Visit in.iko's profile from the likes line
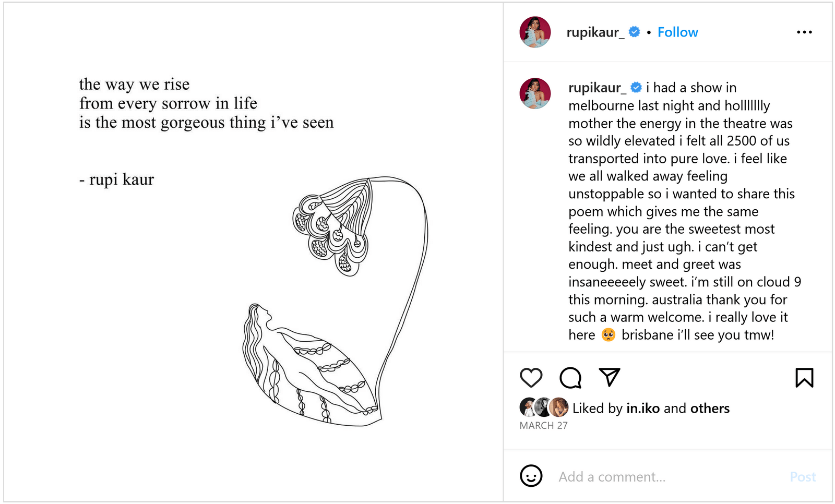 [642, 409]
